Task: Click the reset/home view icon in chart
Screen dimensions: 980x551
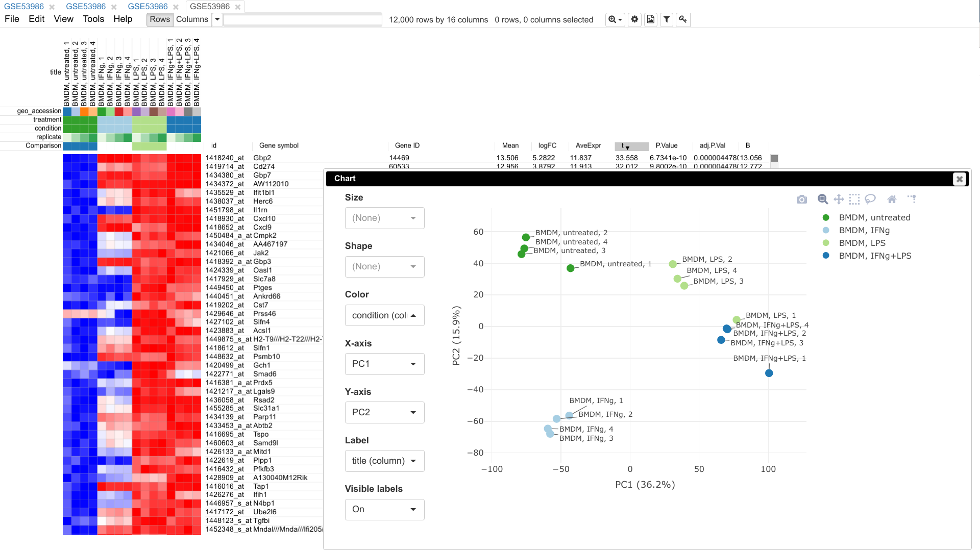Action: coord(893,199)
